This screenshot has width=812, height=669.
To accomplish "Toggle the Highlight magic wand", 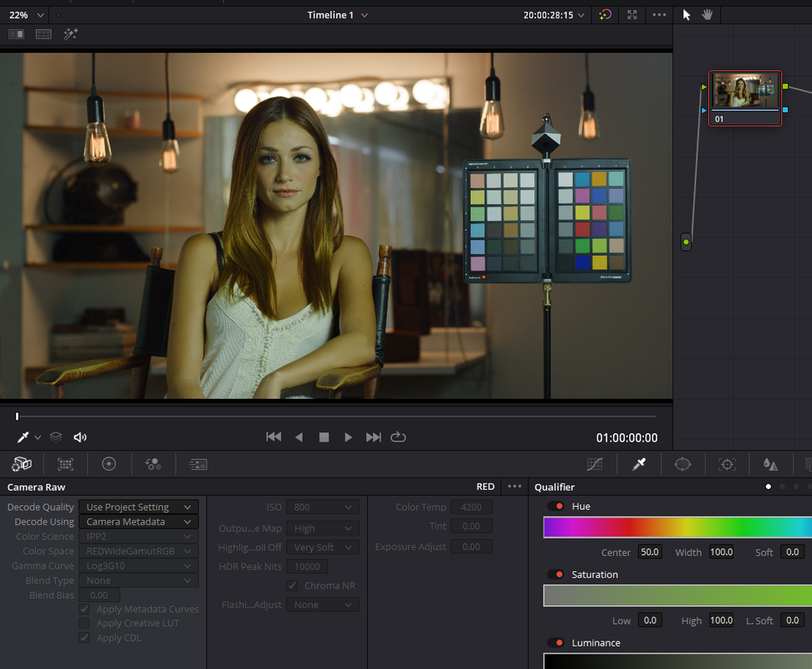I will coord(70,34).
